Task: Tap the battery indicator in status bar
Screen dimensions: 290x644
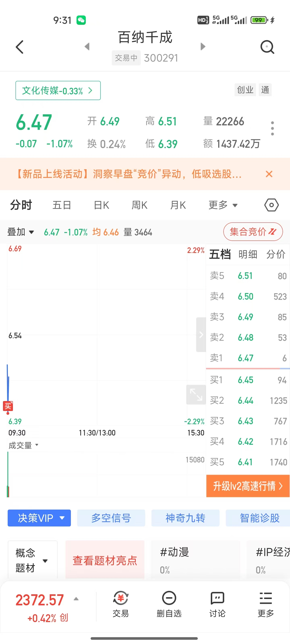Action: (259, 20)
